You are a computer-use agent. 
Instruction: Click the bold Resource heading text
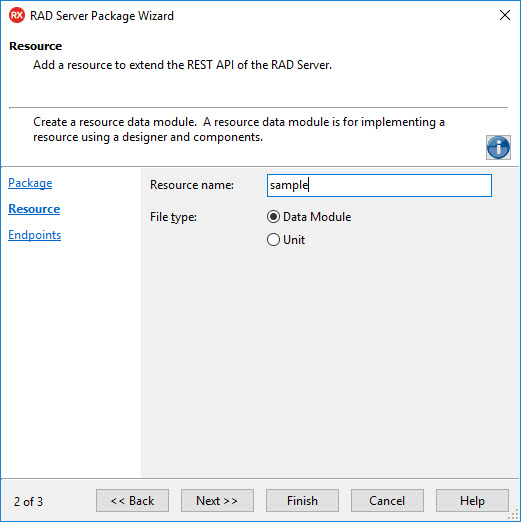(x=35, y=46)
